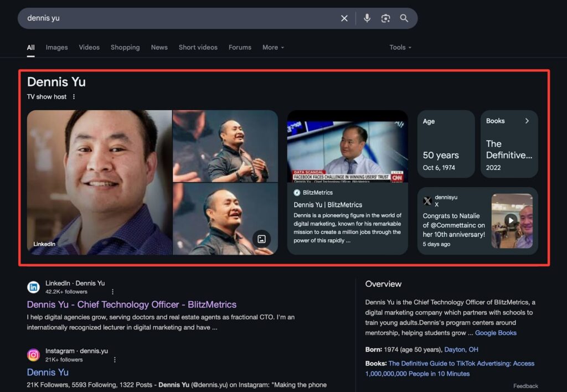Click the '21K+ followers' text
The width and height of the screenshot is (567, 392).
64,359
